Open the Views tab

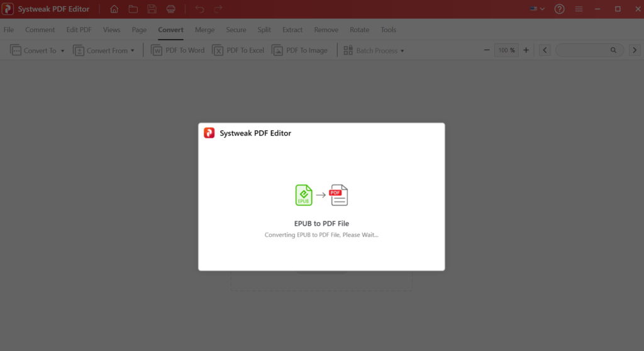coord(112,30)
